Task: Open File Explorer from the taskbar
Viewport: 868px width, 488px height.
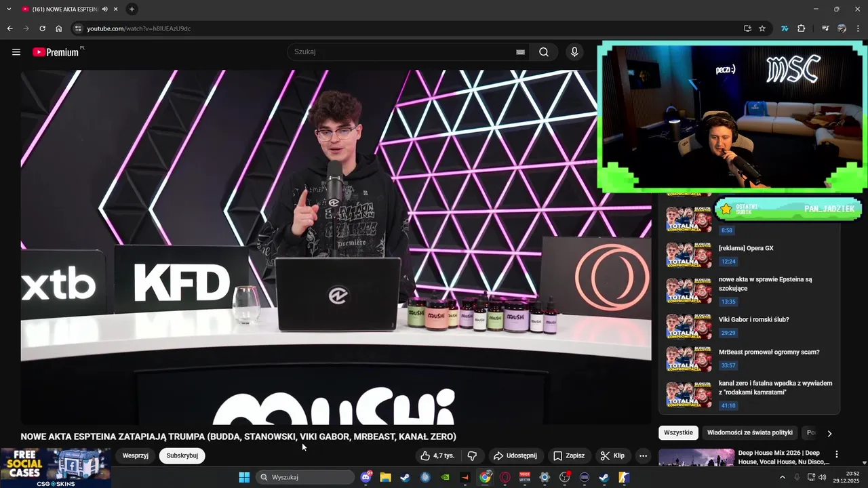Action: point(385,477)
